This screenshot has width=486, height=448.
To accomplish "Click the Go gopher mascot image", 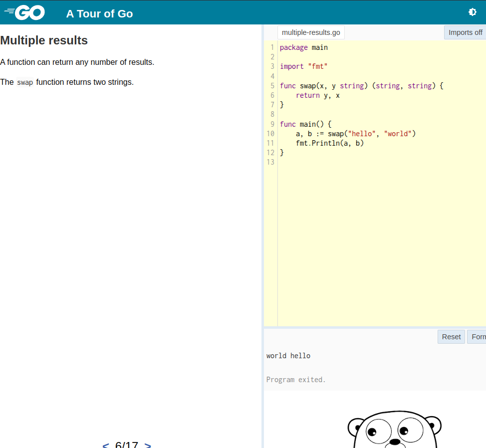I will tap(395, 430).
